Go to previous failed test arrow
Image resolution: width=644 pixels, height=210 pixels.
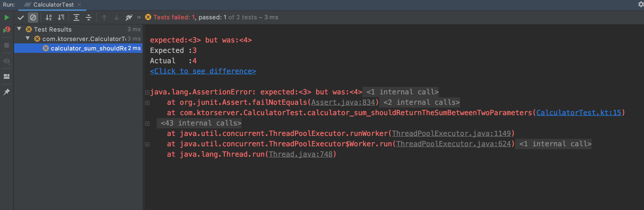tap(104, 17)
